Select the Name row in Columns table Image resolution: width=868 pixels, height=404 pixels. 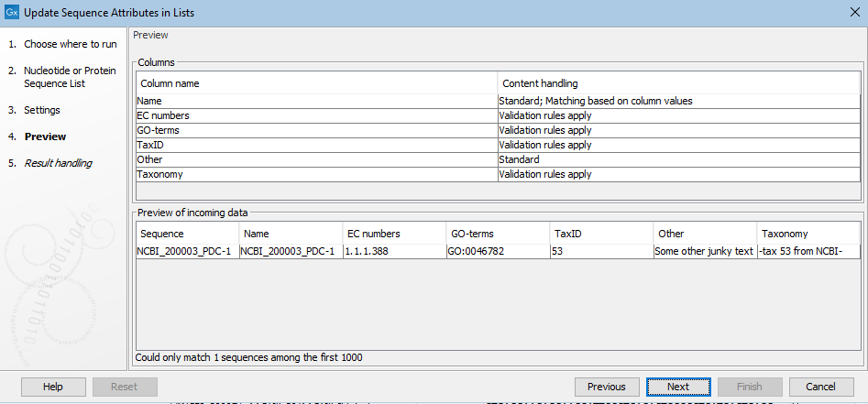point(316,101)
